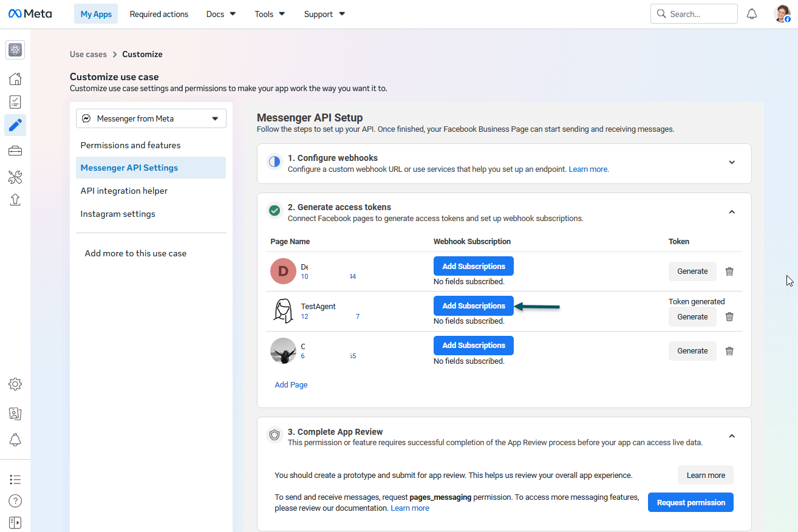Open the app icon at the sidebar top
This screenshot has width=798, height=532.
tap(15, 50)
